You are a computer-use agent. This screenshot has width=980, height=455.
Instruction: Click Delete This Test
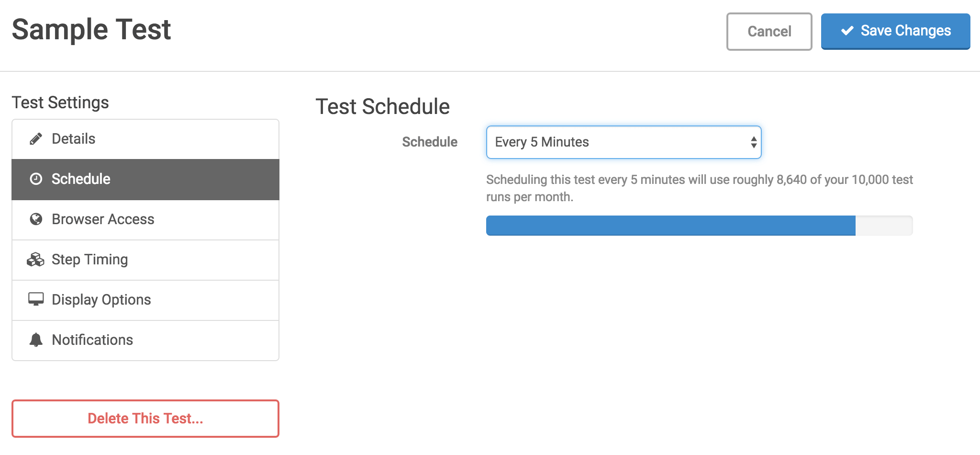[x=145, y=418]
